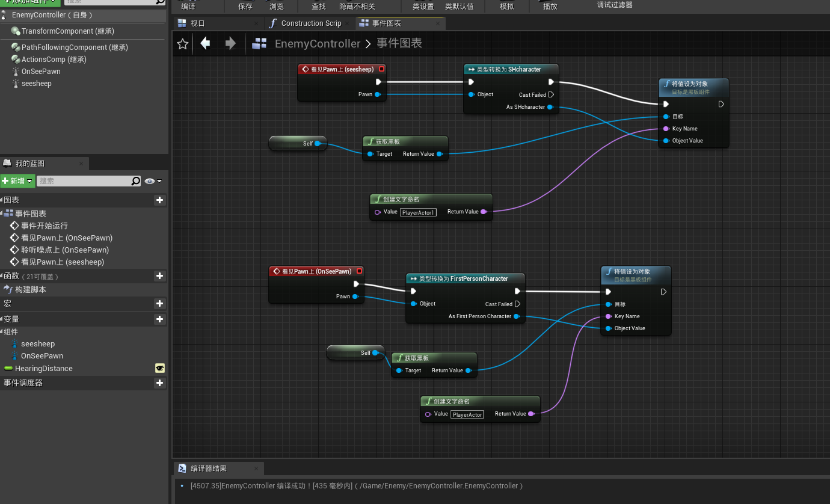Collapse the 事件图表 tree node

coord(2,214)
